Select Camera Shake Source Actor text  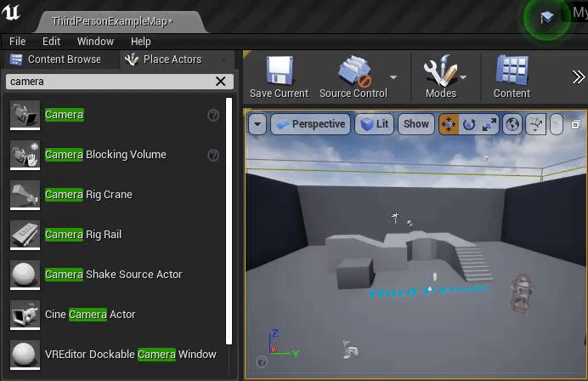[x=113, y=275]
